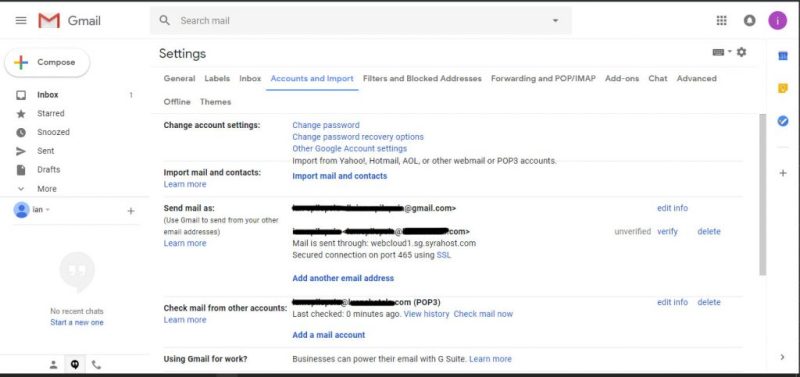Click the Compose plus button

[47, 62]
